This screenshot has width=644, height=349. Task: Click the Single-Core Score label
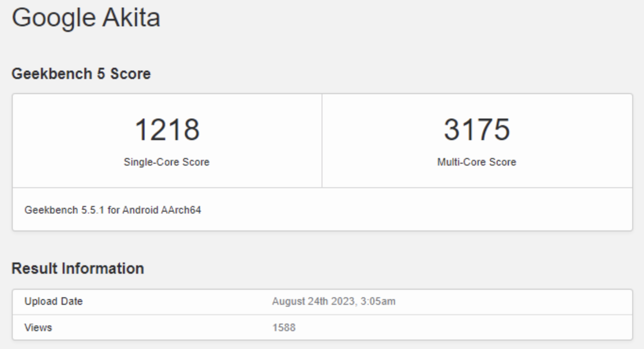point(167,162)
